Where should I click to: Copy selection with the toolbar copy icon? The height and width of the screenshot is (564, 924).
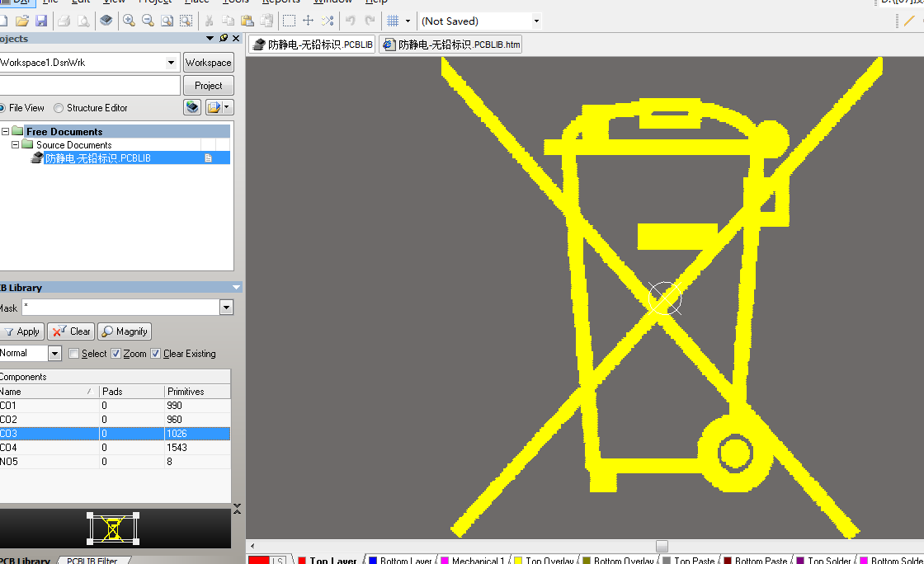coord(228,21)
